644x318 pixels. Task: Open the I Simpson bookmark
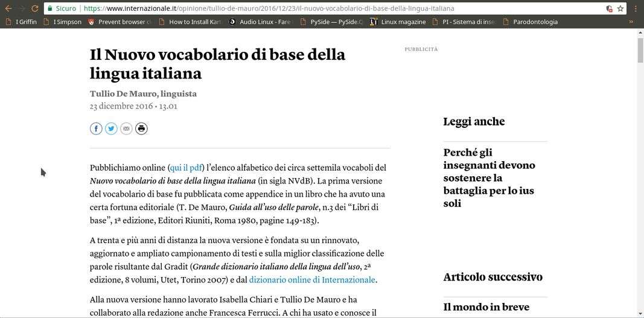point(62,22)
